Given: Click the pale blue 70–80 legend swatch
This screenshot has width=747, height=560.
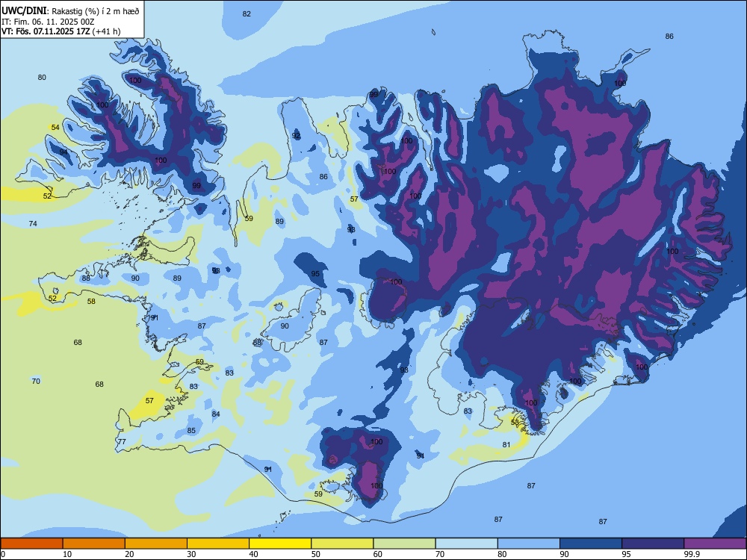Looking at the screenshot, I should (467, 544).
